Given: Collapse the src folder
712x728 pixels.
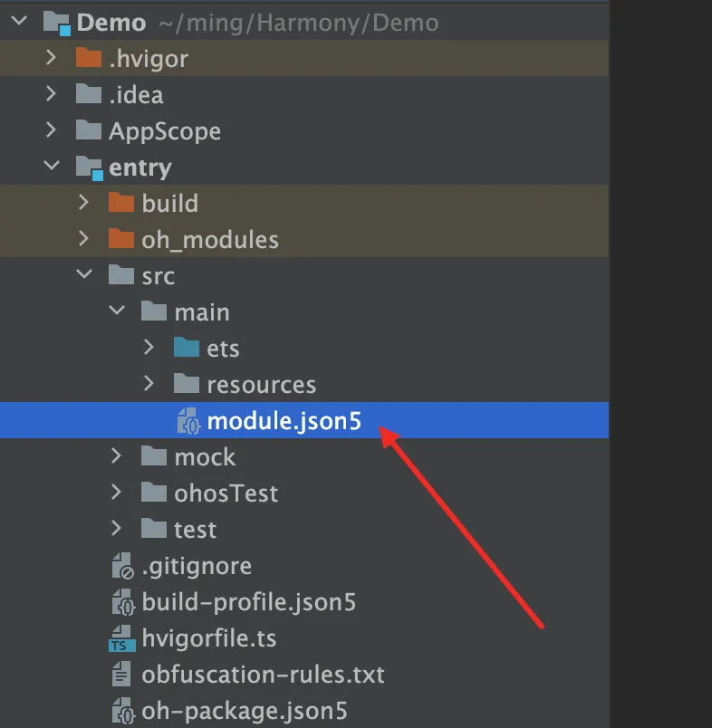Looking at the screenshot, I should tap(84, 274).
